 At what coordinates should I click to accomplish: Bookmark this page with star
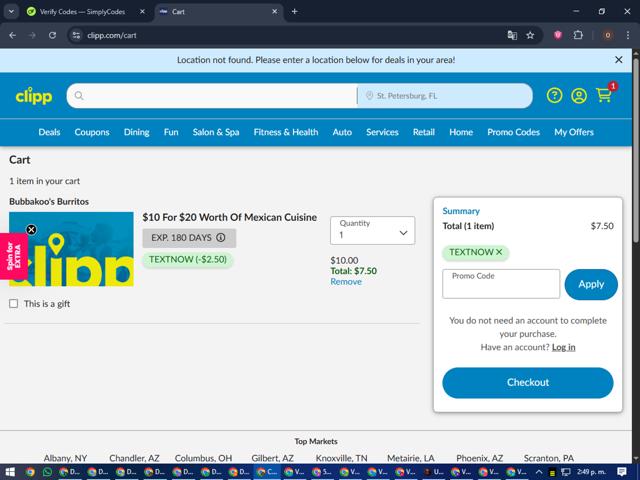(x=530, y=36)
